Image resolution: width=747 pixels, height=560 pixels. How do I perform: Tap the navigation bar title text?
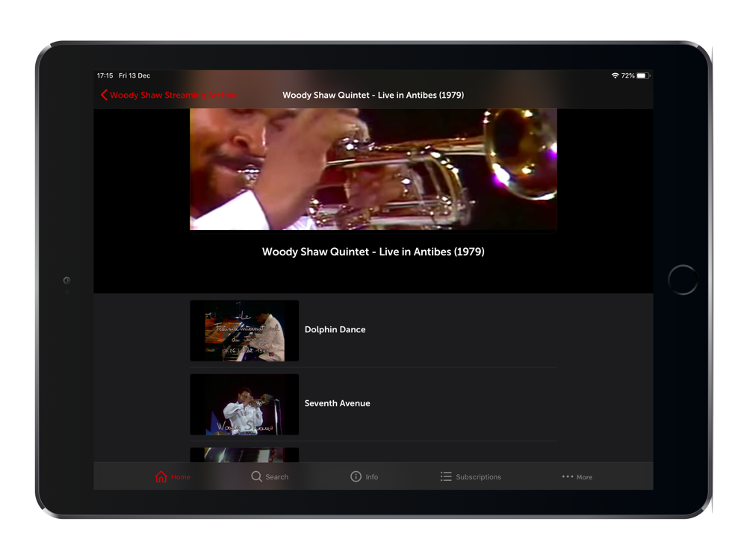point(373,96)
